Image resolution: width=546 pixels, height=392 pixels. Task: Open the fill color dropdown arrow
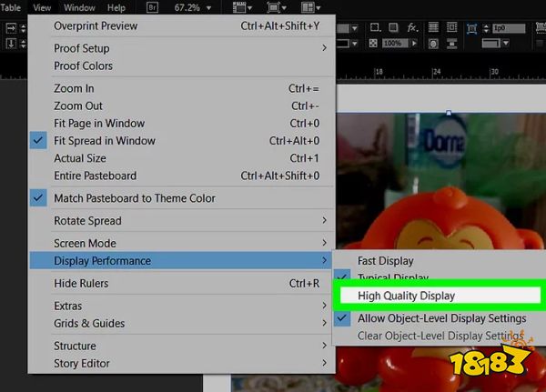click(x=355, y=28)
